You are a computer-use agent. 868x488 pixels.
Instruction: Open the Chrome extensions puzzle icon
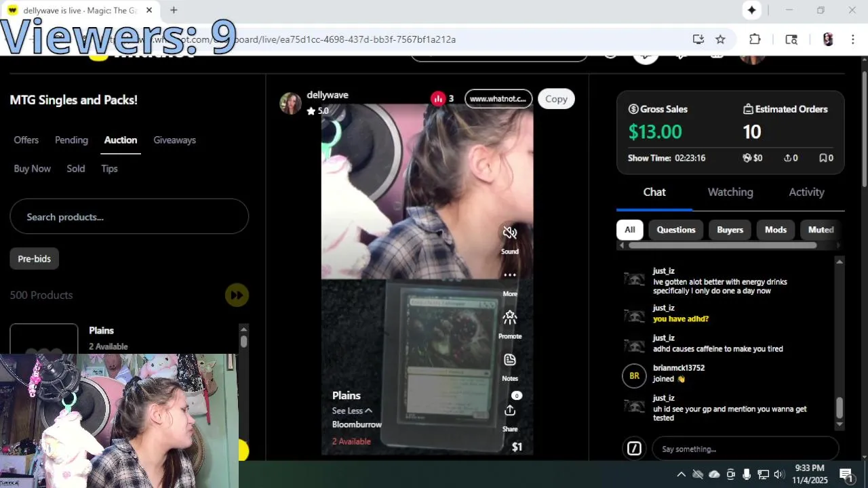(755, 39)
